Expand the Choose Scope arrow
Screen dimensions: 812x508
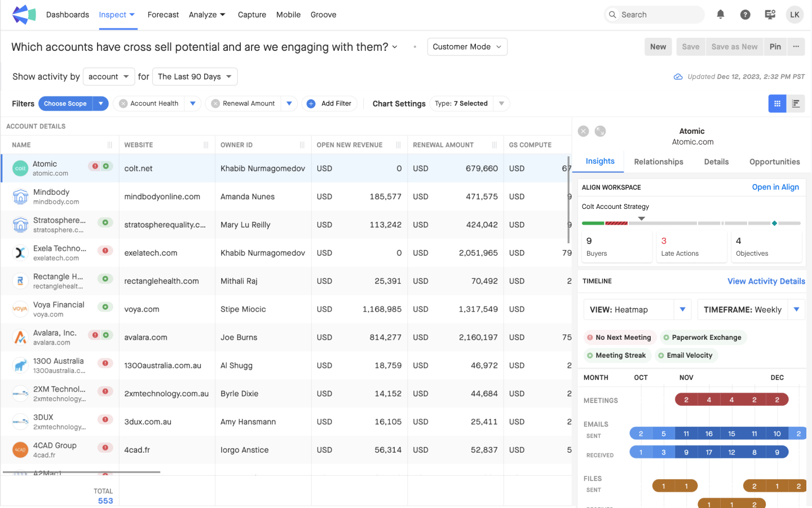tap(100, 104)
